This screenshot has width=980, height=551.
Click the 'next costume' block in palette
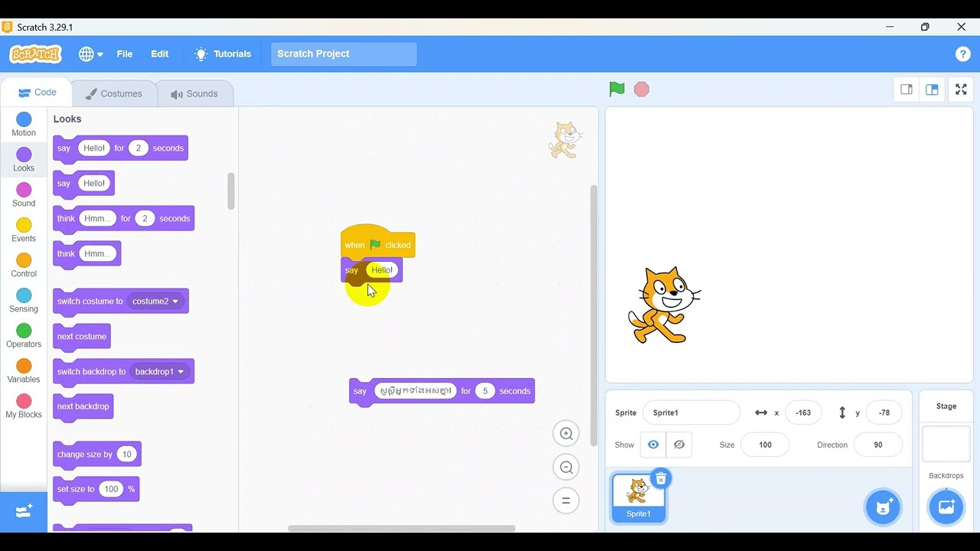pyautogui.click(x=82, y=337)
